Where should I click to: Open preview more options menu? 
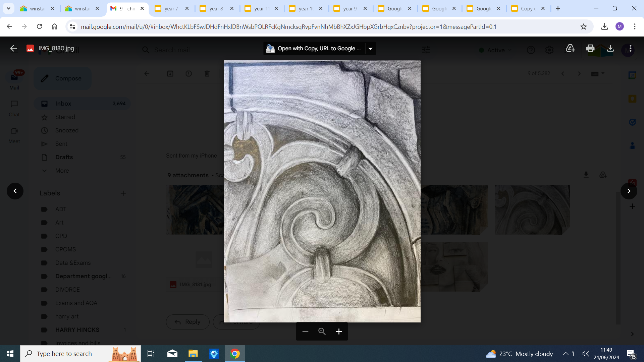[x=631, y=48]
